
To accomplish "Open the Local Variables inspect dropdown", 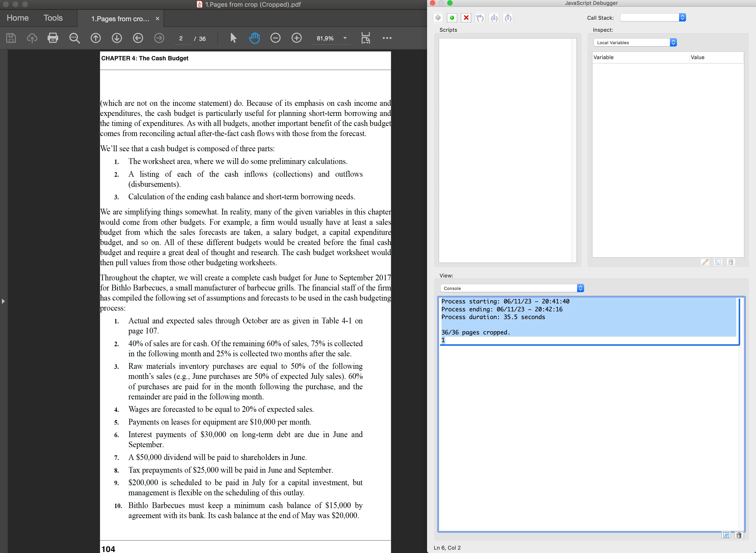I will pos(635,43).
